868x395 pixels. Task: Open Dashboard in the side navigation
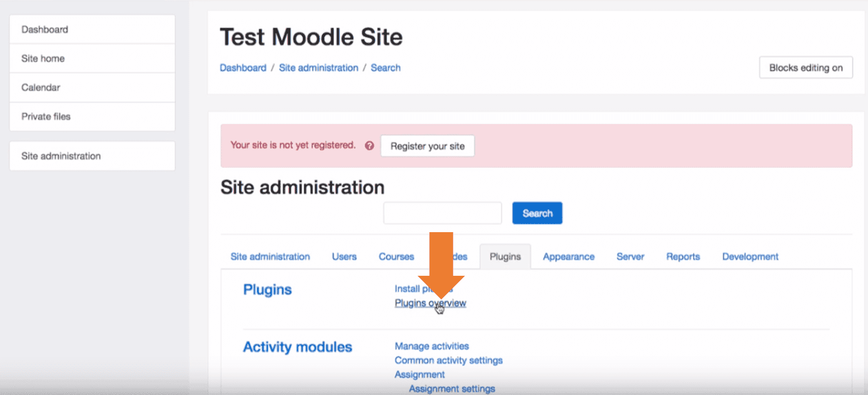tap(92, 30)
